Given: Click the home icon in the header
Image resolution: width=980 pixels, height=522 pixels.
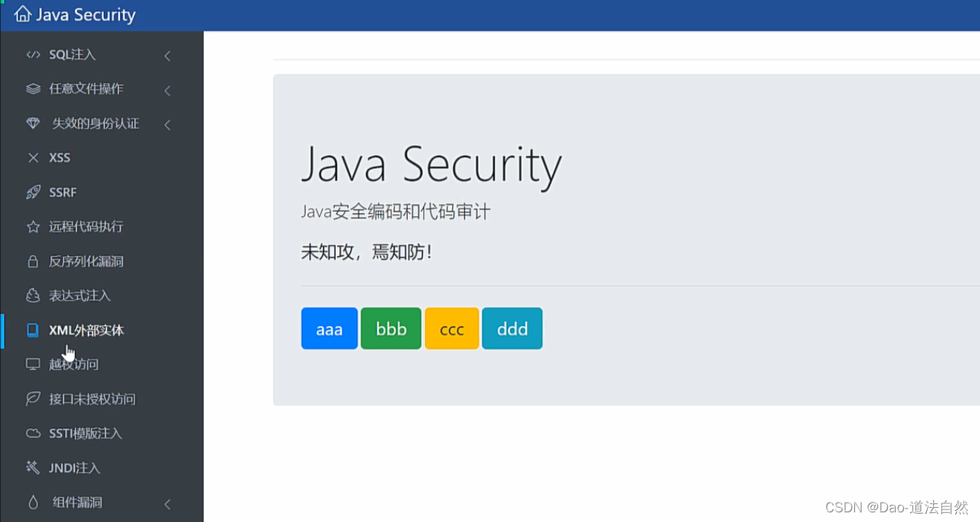Looking at the screenshot, I should (x=22, y=14).
